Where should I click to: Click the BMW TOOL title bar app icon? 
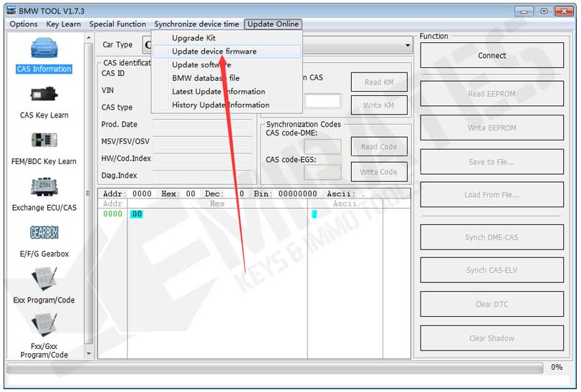pos(11,11)
